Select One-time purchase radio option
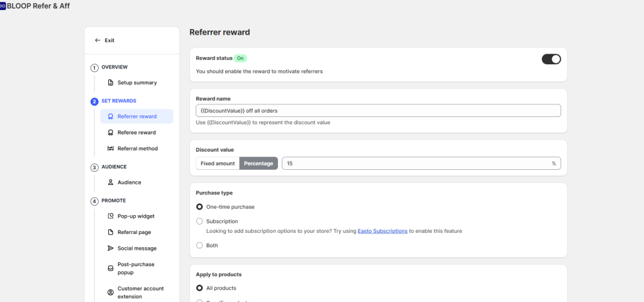 pos(199,206)
